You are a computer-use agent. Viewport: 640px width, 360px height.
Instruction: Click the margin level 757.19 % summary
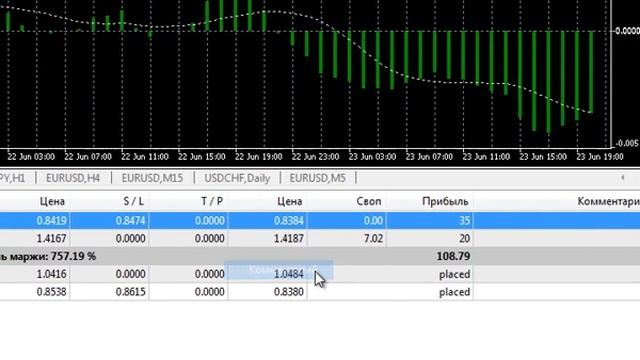coord(48,256)
